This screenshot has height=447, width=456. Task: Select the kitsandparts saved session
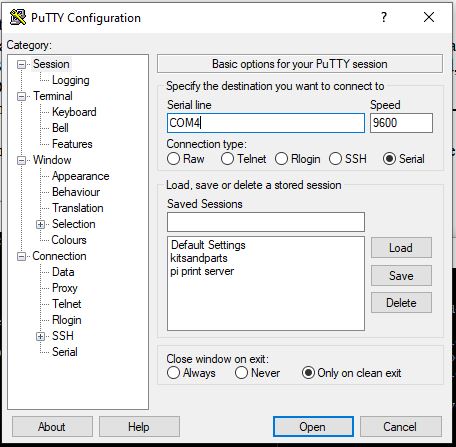(199, 258)
